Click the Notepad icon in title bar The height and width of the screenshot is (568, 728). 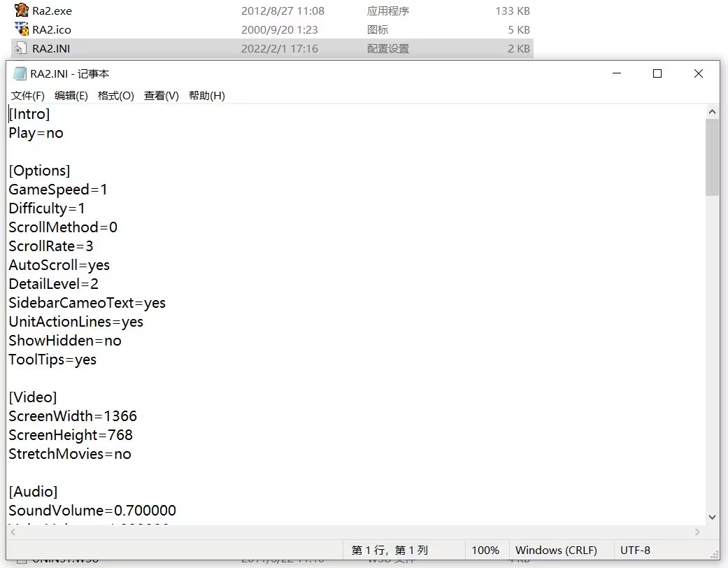click(x=20, y=73)
